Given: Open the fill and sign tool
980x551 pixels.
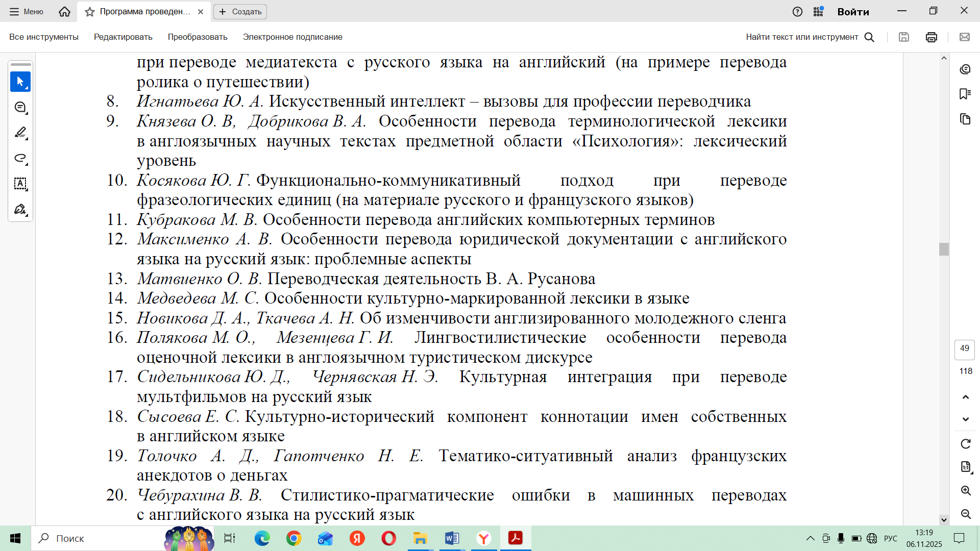Looking at the screenshot, I should click(x=20, y=209).
